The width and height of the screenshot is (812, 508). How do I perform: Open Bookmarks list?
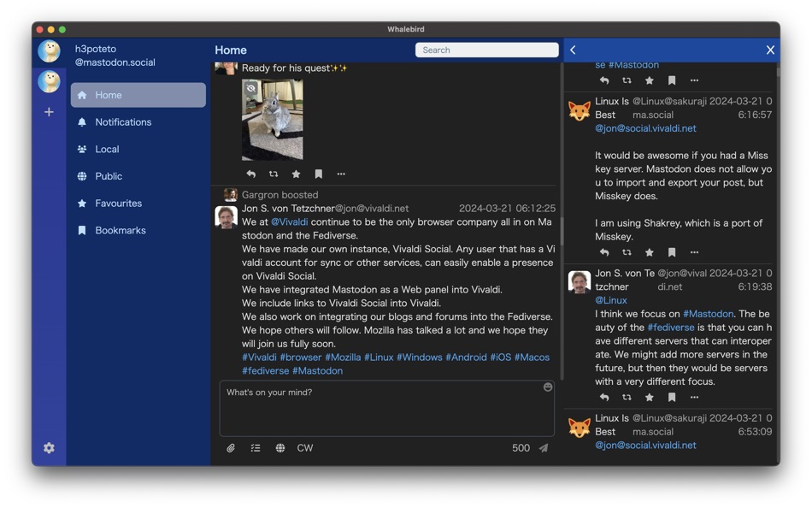pyautogui.click(x=138, y=230)
